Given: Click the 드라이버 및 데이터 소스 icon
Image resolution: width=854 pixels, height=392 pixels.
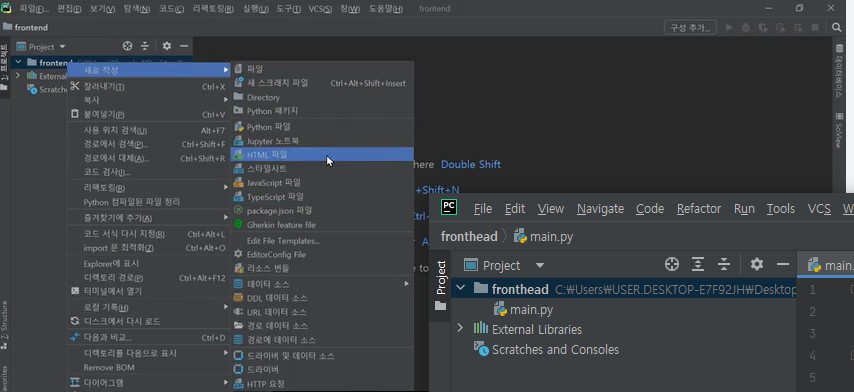Looking at the screenshot, I should point(238,356).
